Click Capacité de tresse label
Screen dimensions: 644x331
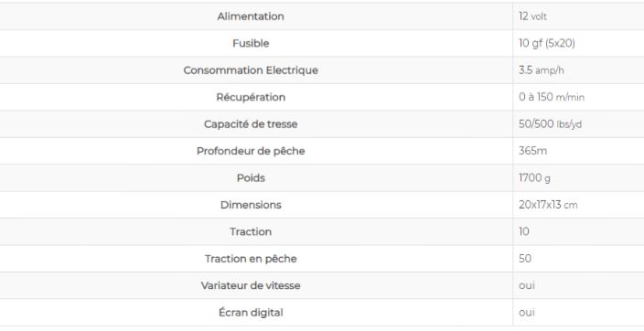click(251, 124)
